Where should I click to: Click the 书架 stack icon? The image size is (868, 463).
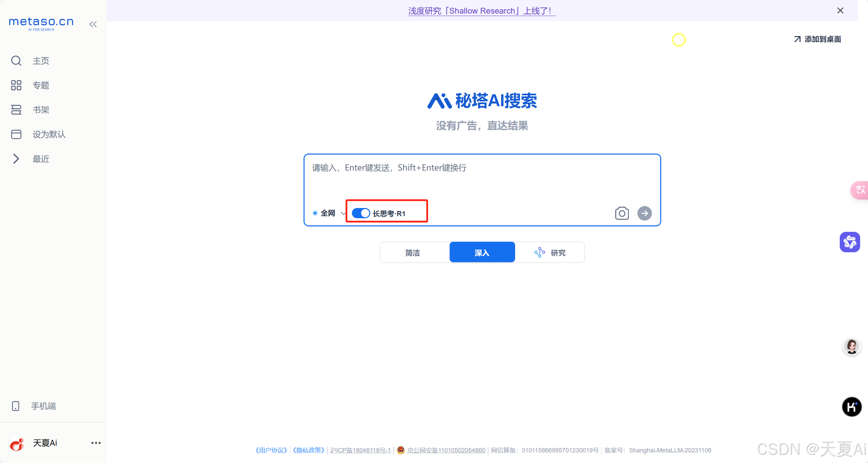[x=16, y=110]
